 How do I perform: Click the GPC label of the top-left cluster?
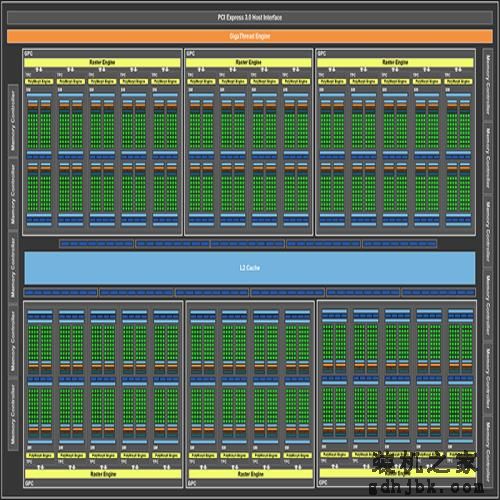[28, 54]
